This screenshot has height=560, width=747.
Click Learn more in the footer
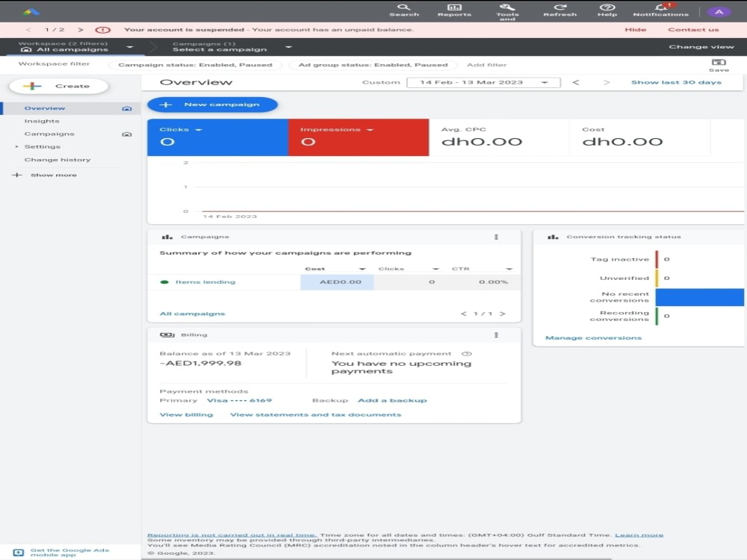(639, 535)
